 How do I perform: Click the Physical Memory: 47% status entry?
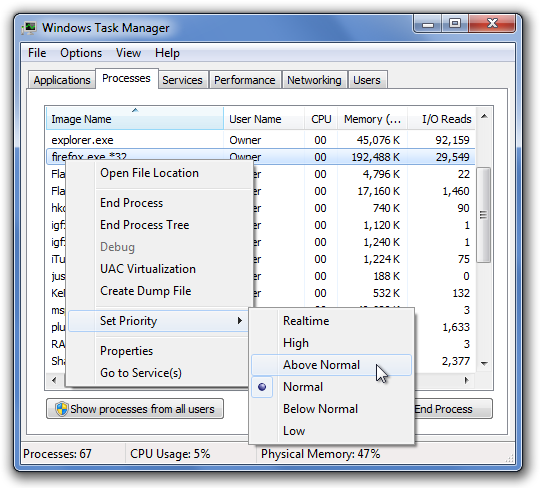[x=321, y=454]
